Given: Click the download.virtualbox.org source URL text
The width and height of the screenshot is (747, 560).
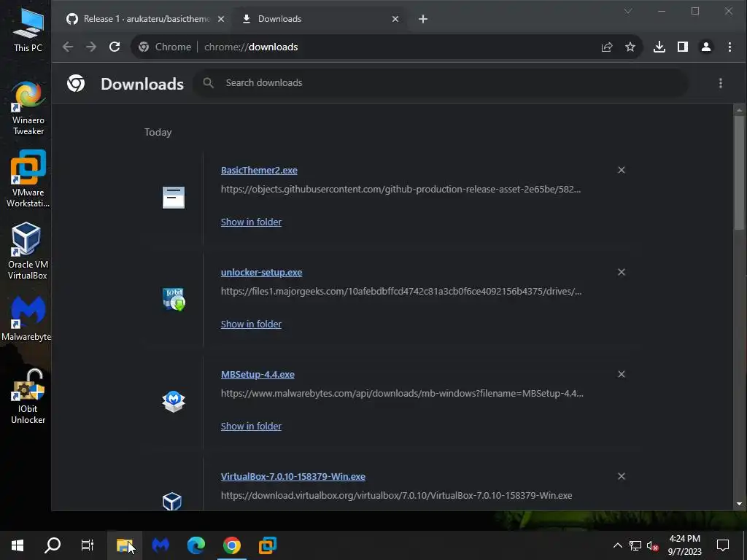Looking at the screenshot, I should click(396, 496).
